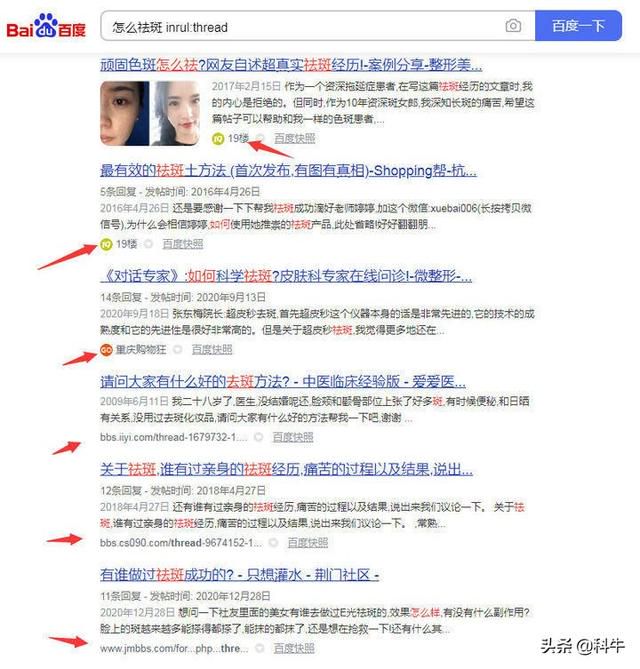Open the Baidu logo homepage

(46, 26)
